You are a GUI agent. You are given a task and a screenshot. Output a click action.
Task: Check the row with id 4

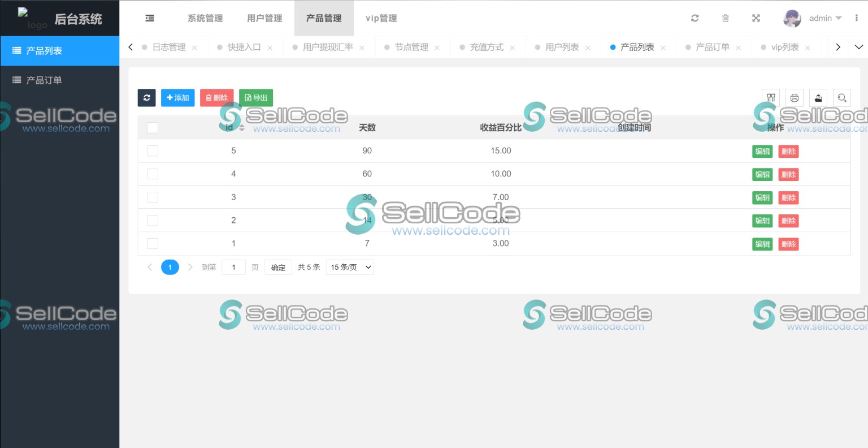[153, 174]
